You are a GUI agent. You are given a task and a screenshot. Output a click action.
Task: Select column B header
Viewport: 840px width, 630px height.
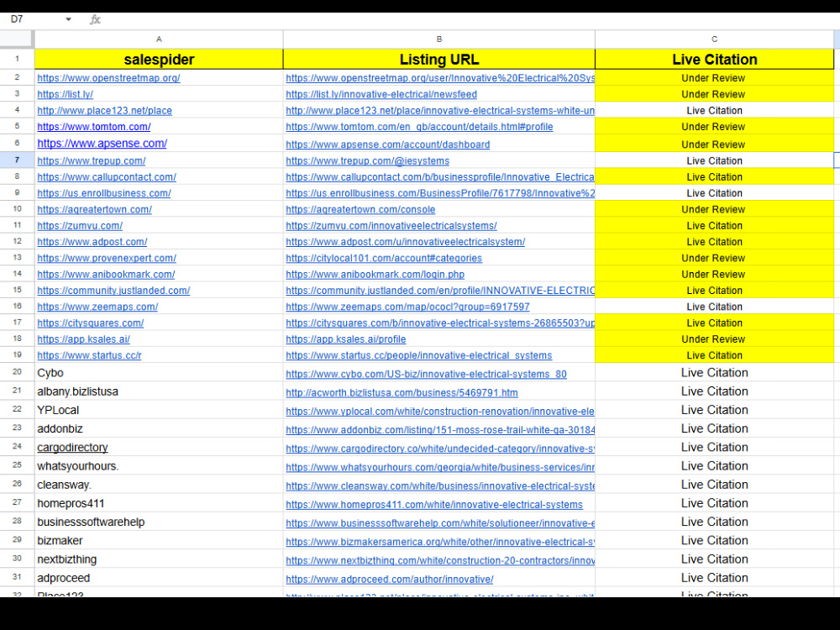click(438, 39)
